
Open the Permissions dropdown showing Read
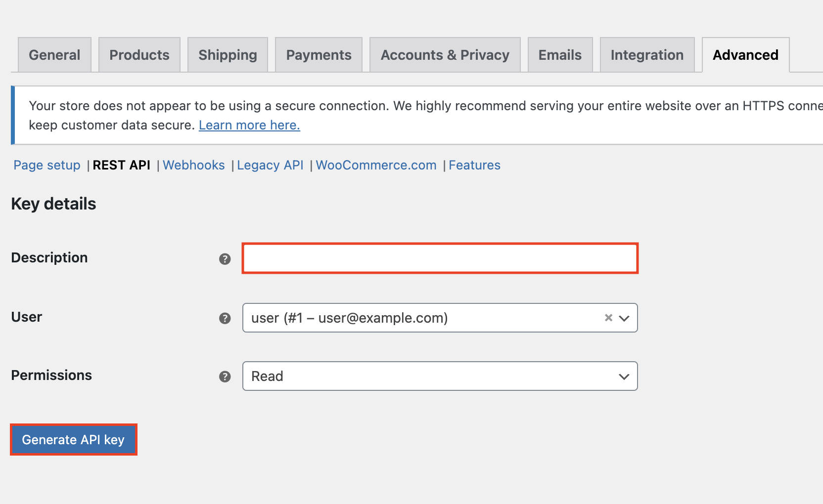[440, 376]
